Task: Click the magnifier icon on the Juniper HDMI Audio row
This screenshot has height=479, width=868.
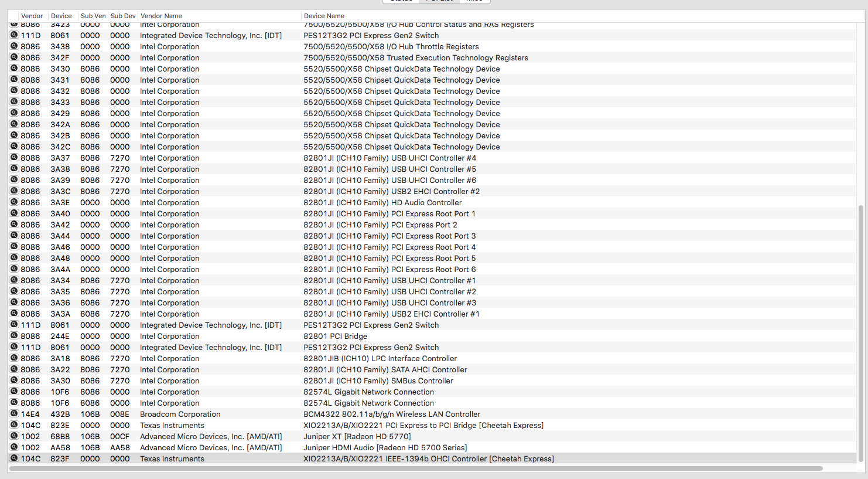Action: click(14, 447)
